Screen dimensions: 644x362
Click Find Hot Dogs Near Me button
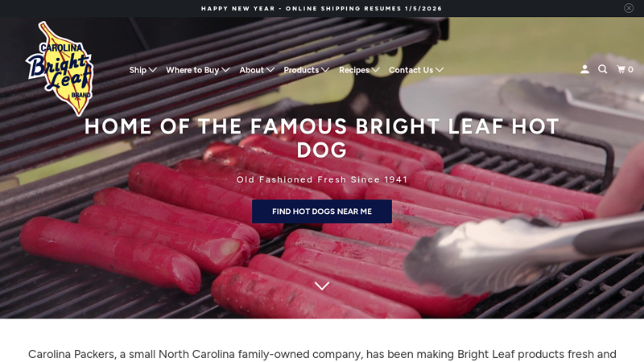click(321, 212)
